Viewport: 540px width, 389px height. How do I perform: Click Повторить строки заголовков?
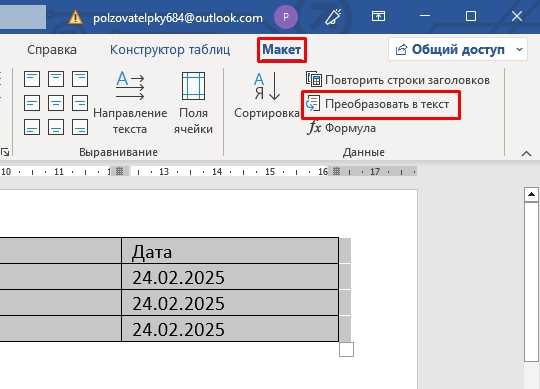398,80
